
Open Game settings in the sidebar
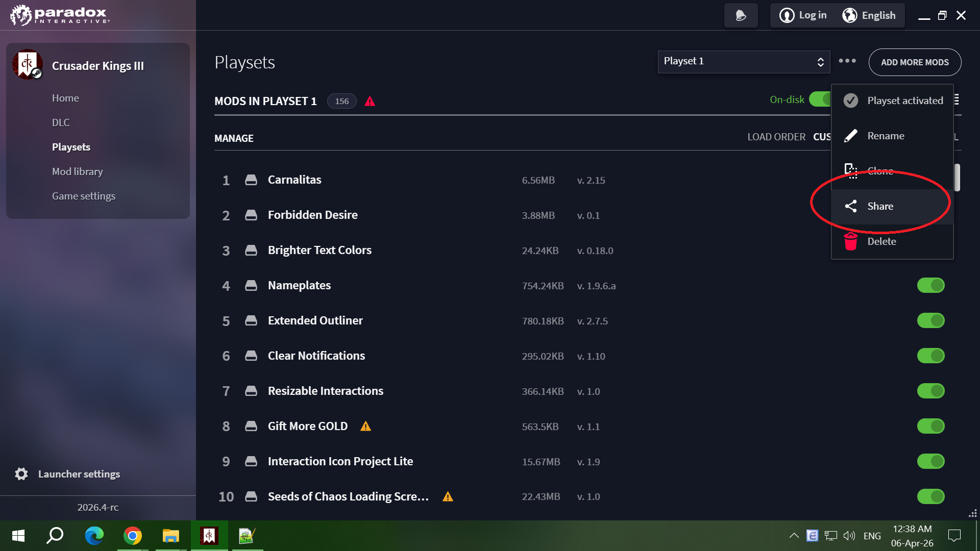coord(84,196)
